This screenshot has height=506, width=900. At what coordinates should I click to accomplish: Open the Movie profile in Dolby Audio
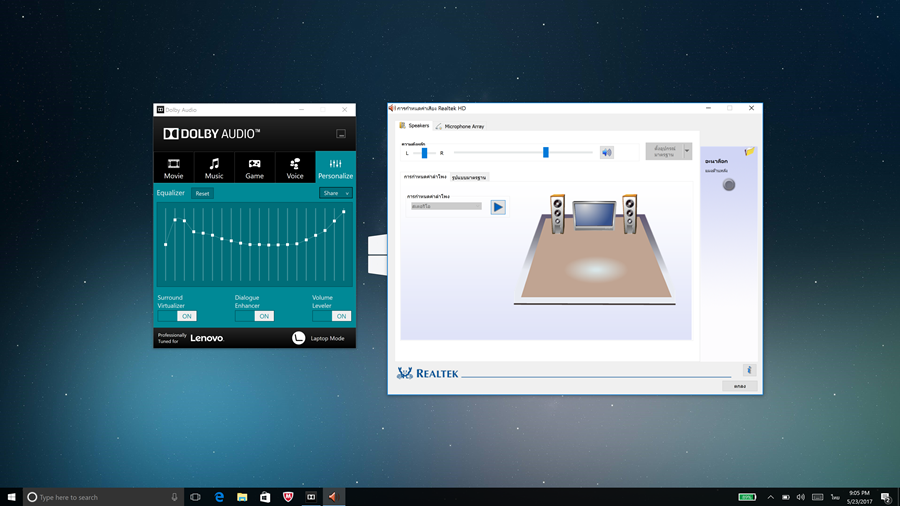click(x=173, y=168)
